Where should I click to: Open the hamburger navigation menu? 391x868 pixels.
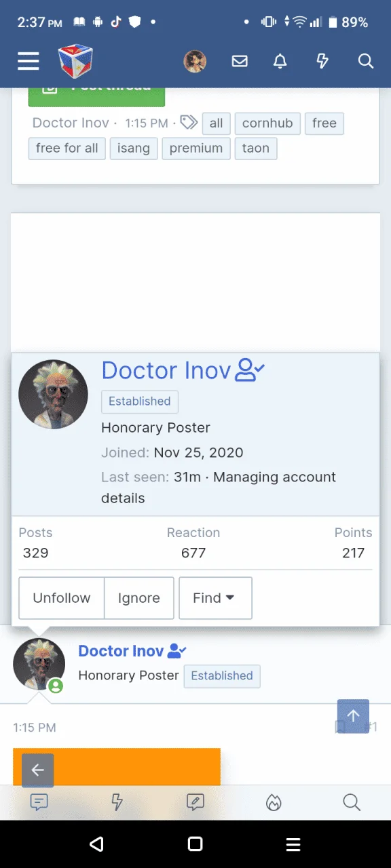(29, 61)
